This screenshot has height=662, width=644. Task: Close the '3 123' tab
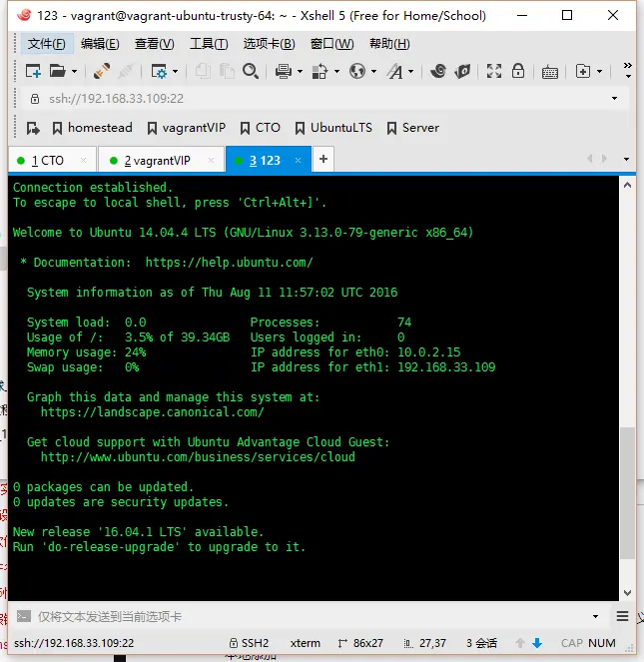coord(299,161)
